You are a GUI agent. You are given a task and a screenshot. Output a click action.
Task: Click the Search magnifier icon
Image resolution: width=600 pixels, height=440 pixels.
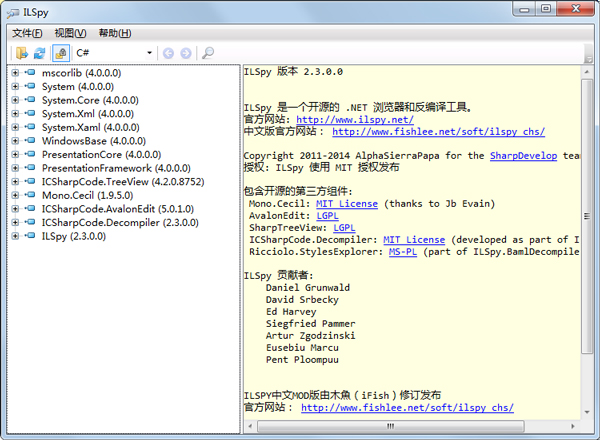coord(208,53)
